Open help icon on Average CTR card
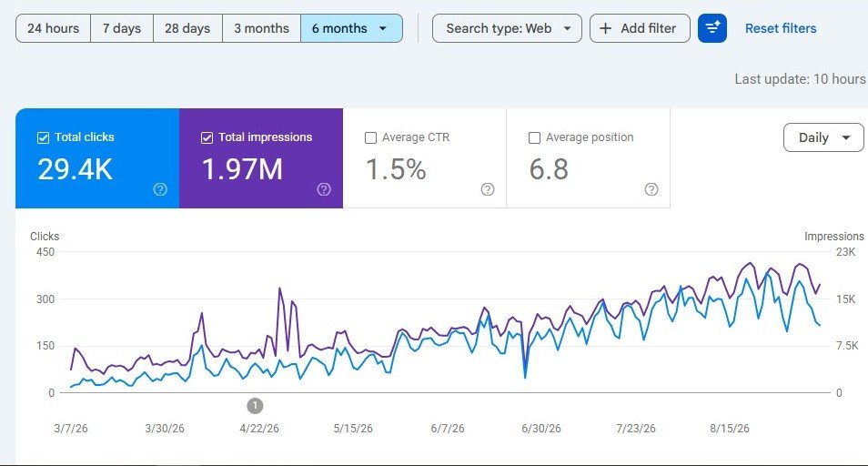 (488, 190)
